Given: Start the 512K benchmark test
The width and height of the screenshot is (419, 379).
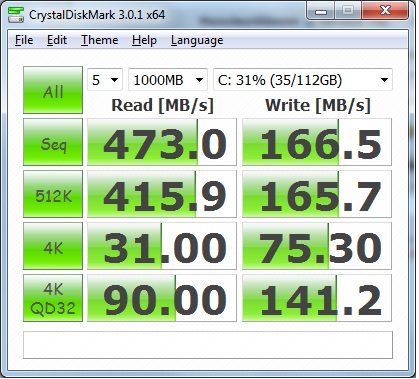Looking at the screenshot, I should [x=53, y=194].
